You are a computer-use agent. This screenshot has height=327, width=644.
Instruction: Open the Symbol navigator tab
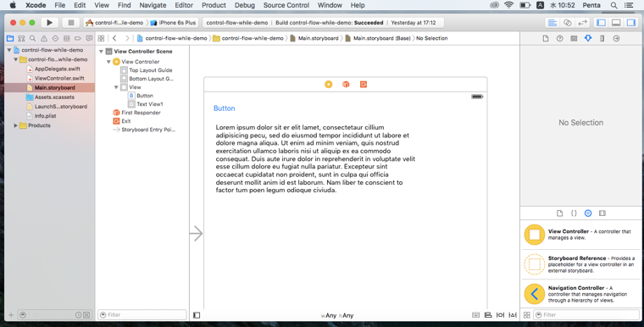coord(21,38)
